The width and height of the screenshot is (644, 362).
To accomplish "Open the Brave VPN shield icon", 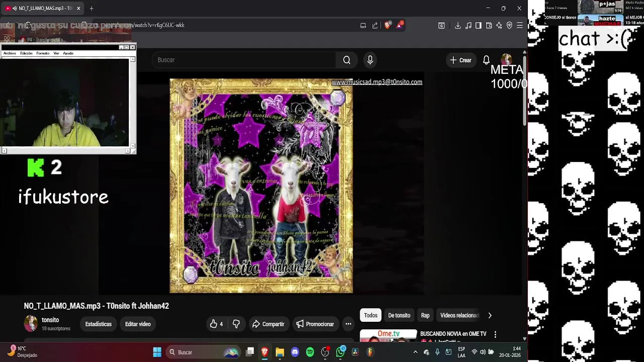I will (x=509, y=26).
